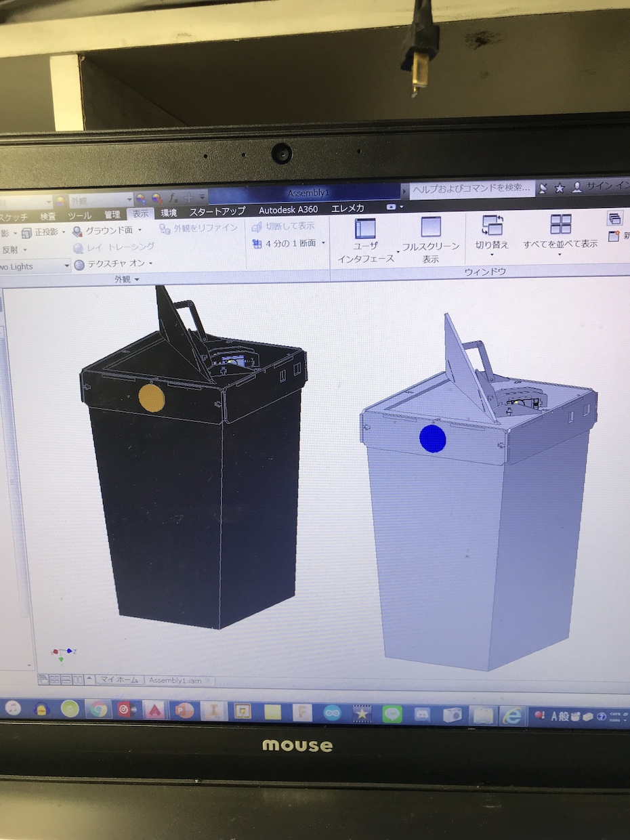Open PowerPoint from the taskbar

pyautogui.click(x=184, y=711)
